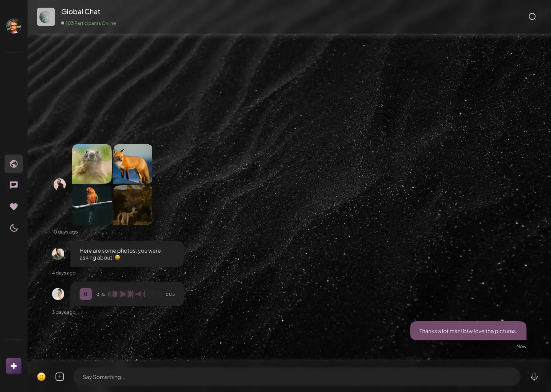Viewport: 551px width, 392px height.
Task: Open the deer photo thumbnail
Action: pyautogui.click(x=133, y=205)
